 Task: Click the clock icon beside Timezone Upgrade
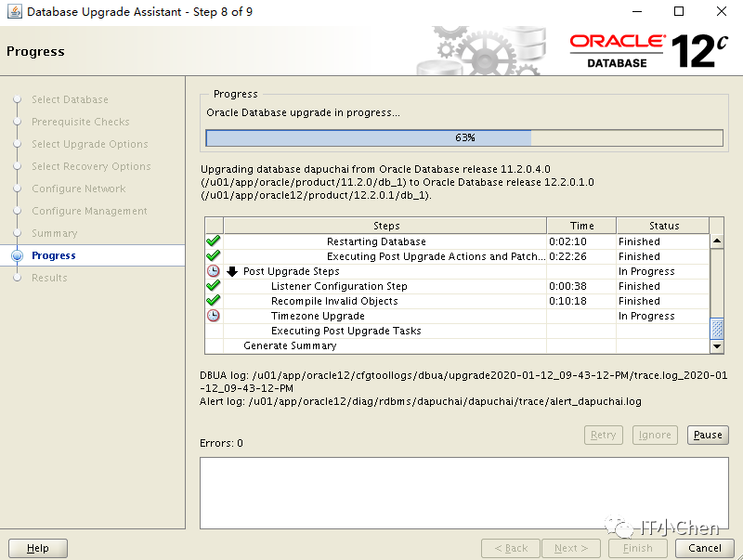pyautogui.click(x=214, y=316)
